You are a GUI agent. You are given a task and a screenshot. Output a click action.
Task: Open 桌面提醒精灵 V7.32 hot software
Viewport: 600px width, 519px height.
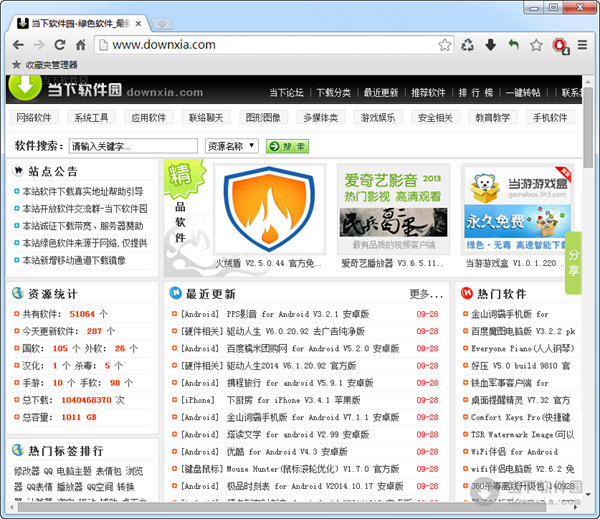(520, 400)
